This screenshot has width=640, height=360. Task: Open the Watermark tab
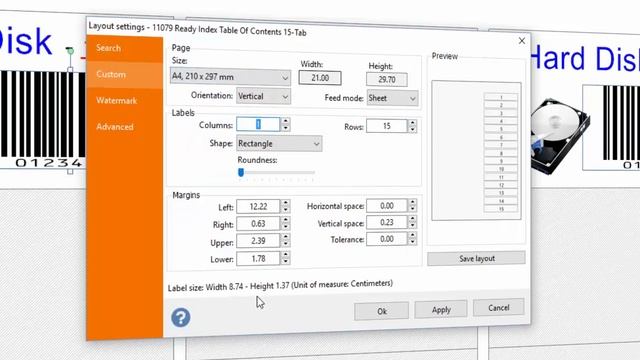(x=116, y=101)
